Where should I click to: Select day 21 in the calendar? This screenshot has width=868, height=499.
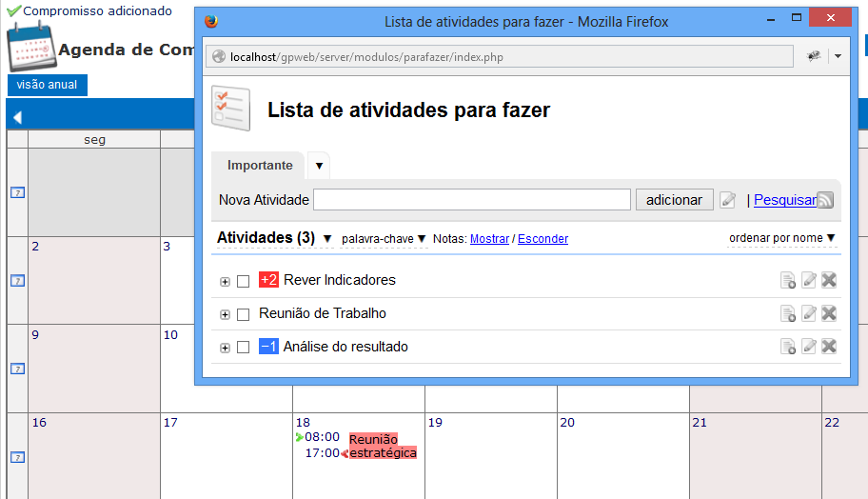point(700,423)
